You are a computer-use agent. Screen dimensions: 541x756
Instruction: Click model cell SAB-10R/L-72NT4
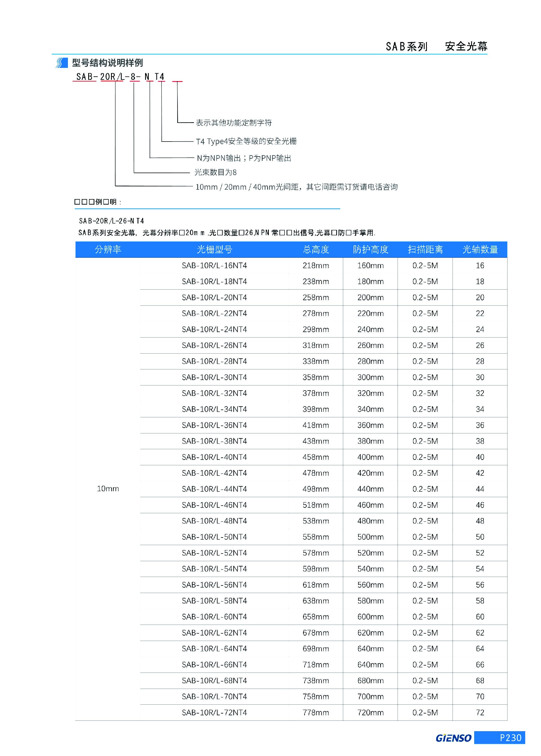click(x=214, y=712)
